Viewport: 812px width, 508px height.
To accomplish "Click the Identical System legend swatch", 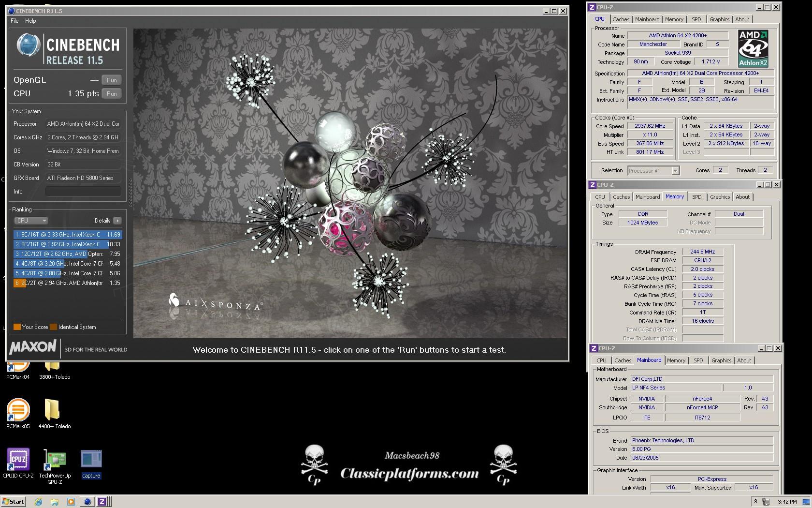I will pos(54,327).
